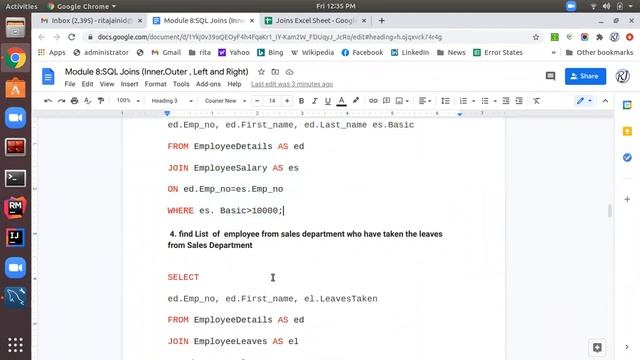Open the Insert menu
The image size is (640, 360).
point(129,84)
